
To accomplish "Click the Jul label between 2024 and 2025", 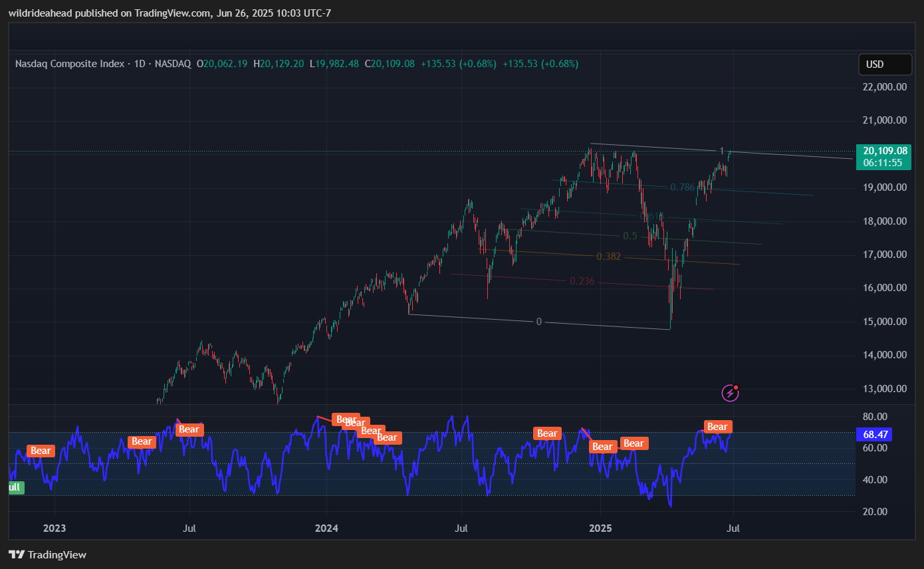I will click(x=461, y=529).
